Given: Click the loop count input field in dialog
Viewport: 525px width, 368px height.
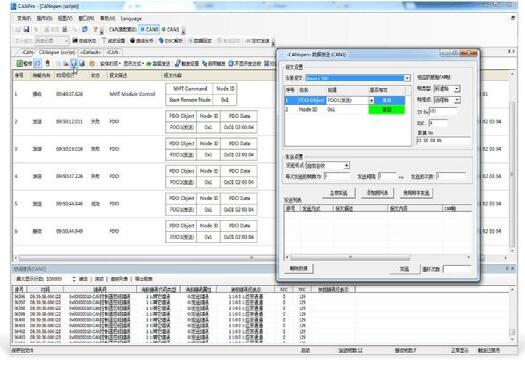Looking at the screenshot, I should (457, 269).
